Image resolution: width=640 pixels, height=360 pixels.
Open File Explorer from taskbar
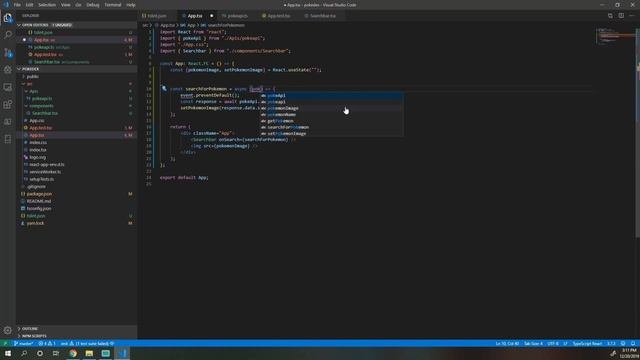tap(89, 353)
